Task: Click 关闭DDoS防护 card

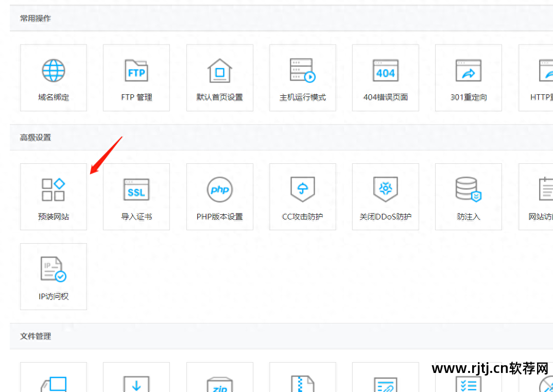Action: (386, 197)
